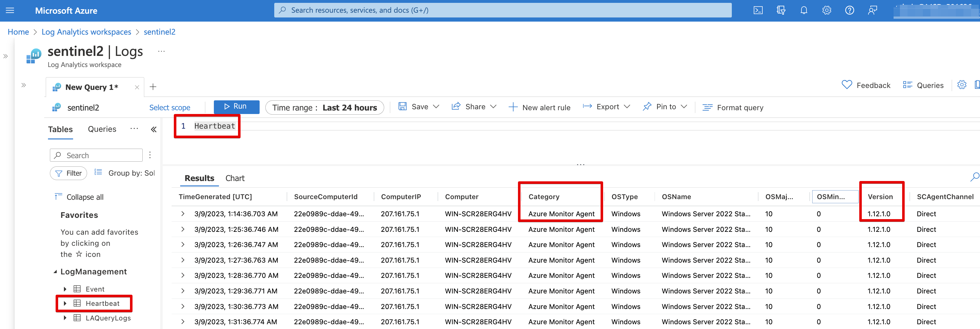Open Logs settings gear beside Queries
Image resolution: width=980 pixels, height=329 pixels.
point(961,85)
